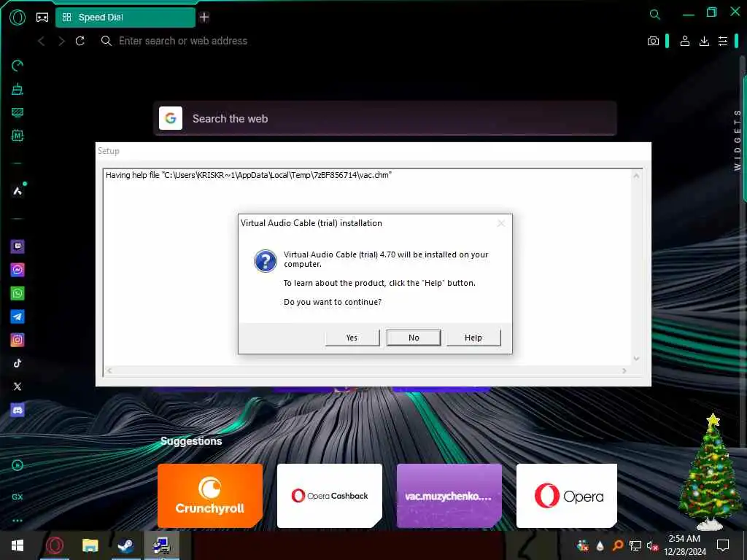The image size is (747, 560).
Task: Open Telegram in the sidebar
Action: pos(18,316)
